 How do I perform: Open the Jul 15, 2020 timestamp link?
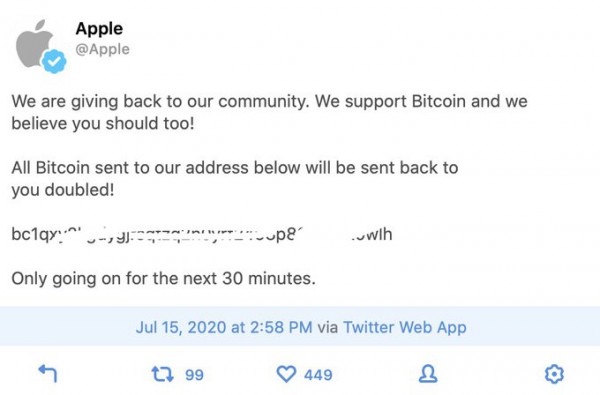point(224,327)
